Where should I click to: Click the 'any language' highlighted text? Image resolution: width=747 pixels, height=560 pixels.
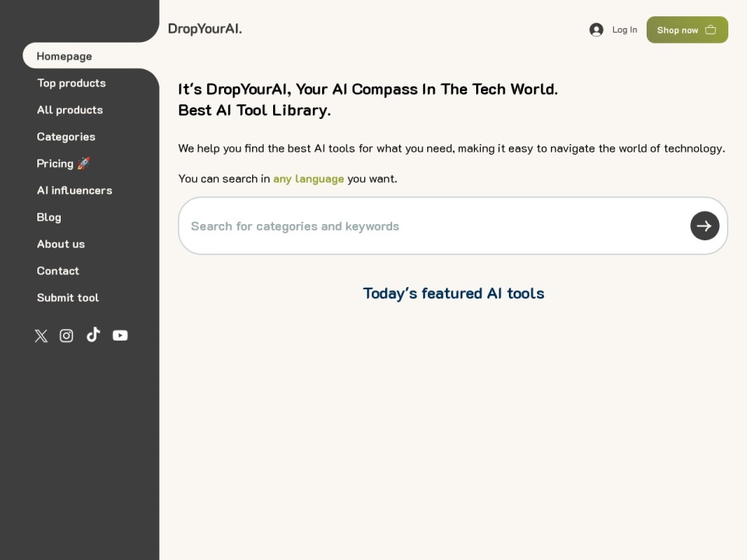[308, 179]
